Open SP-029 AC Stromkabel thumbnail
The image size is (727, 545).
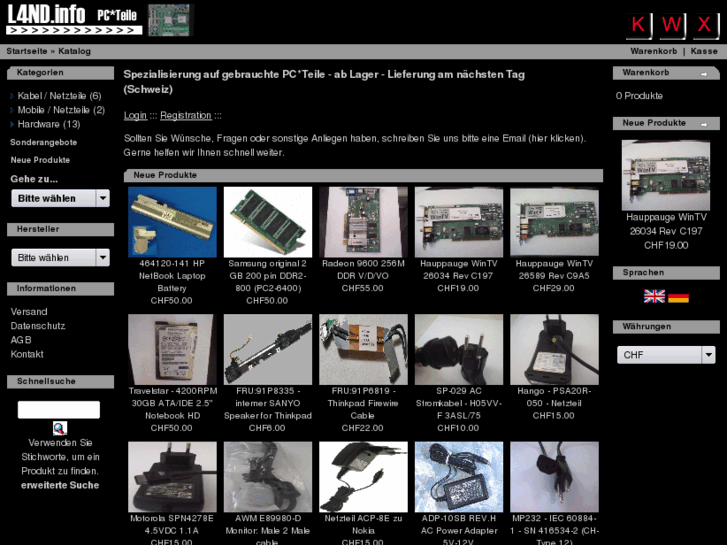[459, 350]
